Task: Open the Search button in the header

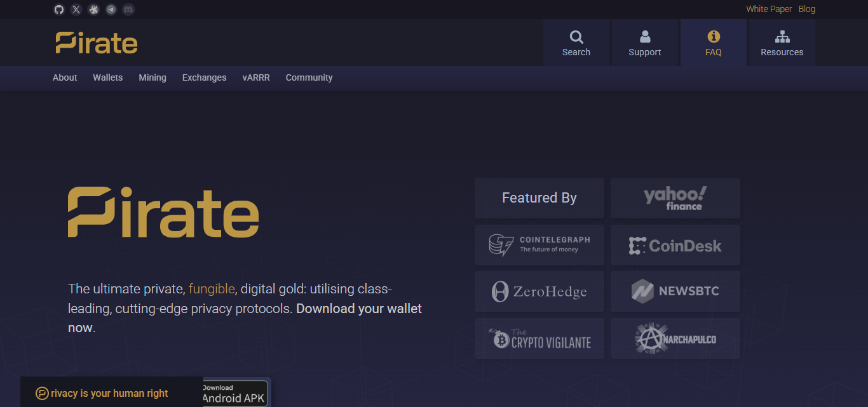Action: tap(576, 43)
